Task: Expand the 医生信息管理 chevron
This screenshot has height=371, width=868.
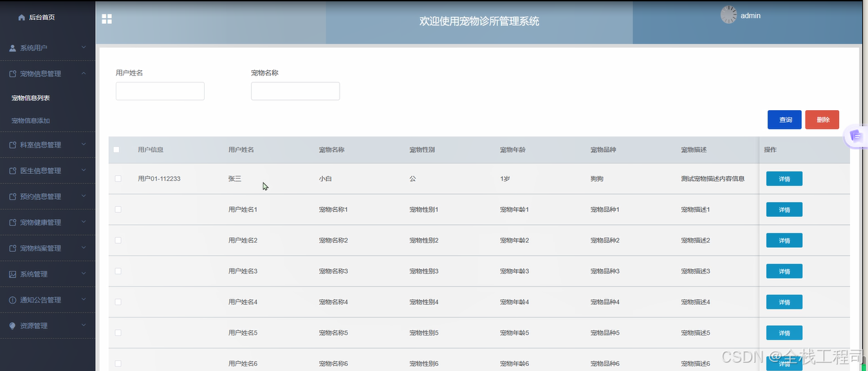Action: 84,170
